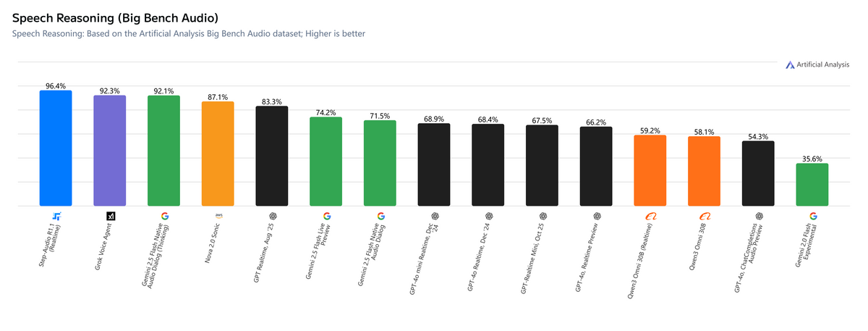Click OpenAI icon under GPT-4o ChatCompletions Audio Preview
This screenshot has width=868, height=331.
759,216
